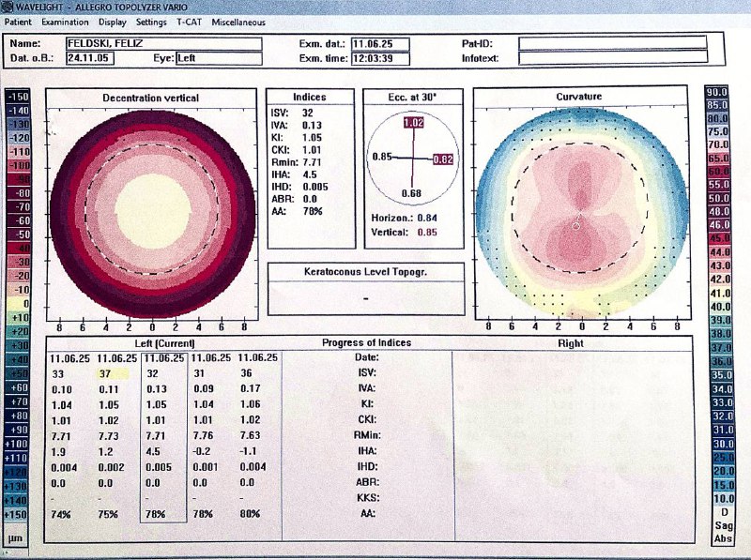Open the Examination menu
This screenshot has height=560, width=751.
point(65,22)
